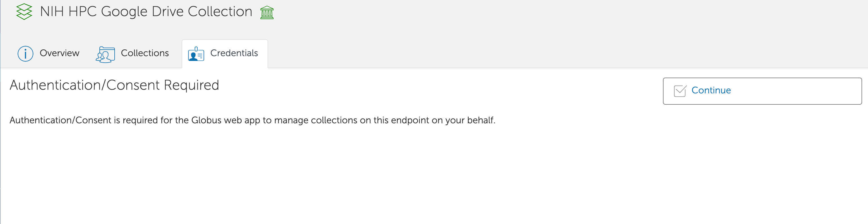868x224 pixels.
Task: Click the word "Required" in the heading
Action: [x=191, y=85]
